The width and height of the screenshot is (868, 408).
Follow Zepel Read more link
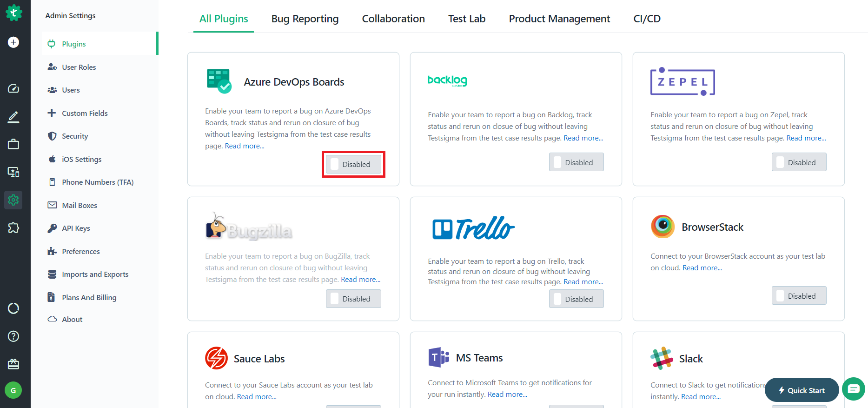click(806, 138)
